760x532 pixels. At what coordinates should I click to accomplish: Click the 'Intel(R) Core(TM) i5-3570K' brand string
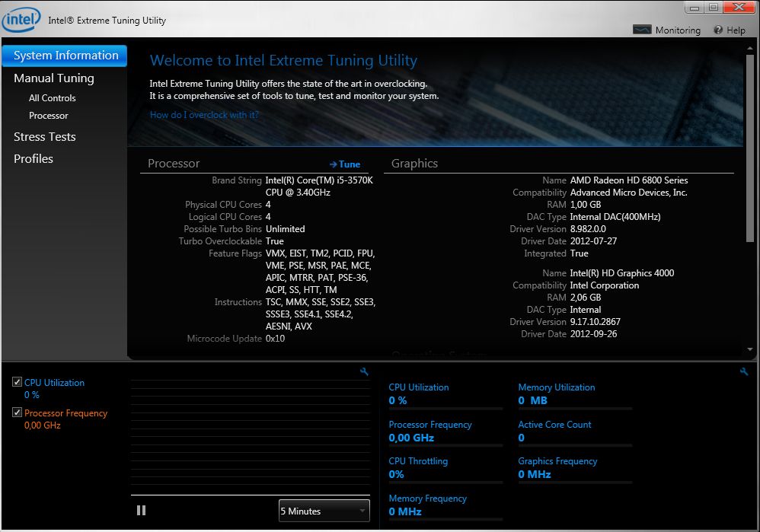(319, 180)
